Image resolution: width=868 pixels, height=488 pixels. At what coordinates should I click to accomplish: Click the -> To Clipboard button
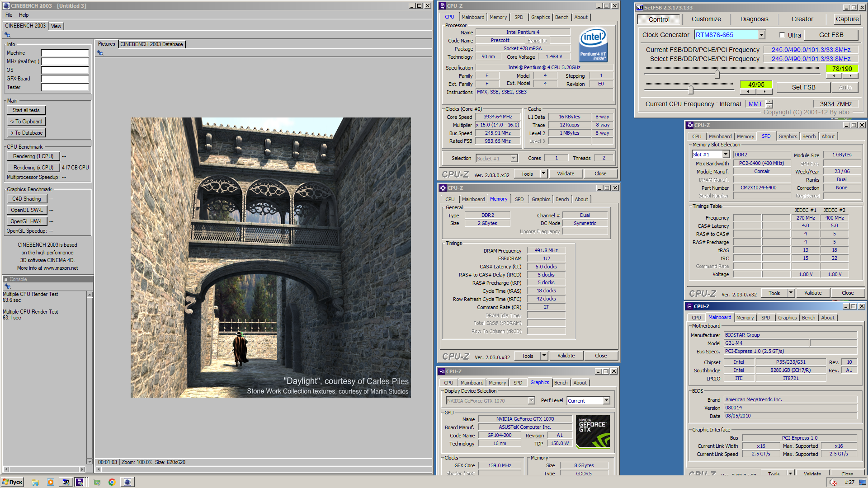click(x=26, y=122)
